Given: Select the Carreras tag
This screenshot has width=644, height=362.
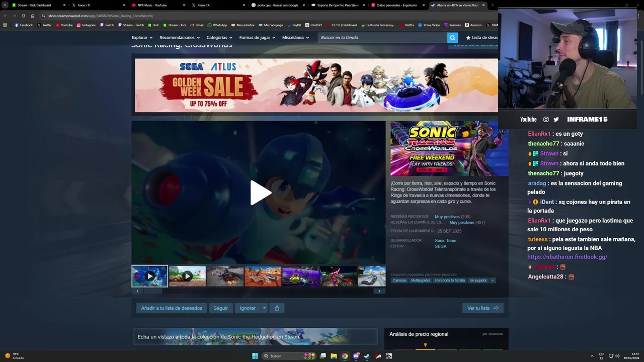Looking at the screenshot, I should (x=399, y=281).
